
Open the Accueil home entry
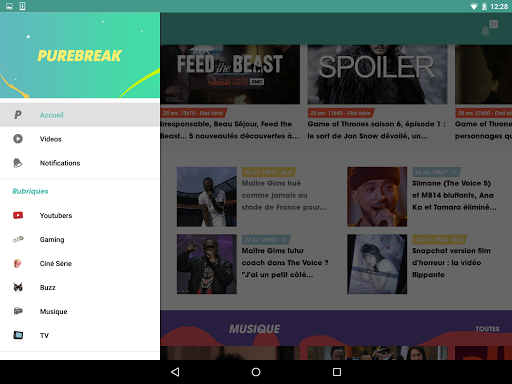click(80, 115)
